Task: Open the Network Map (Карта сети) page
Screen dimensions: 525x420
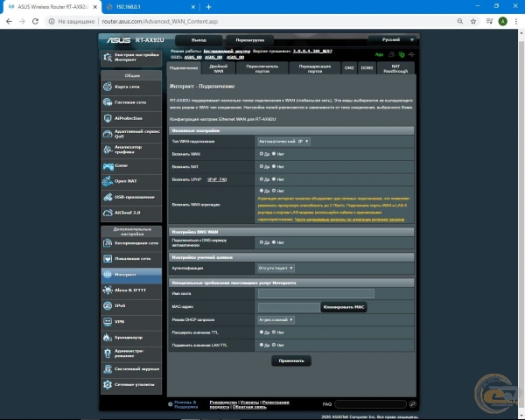Action: (131, 87)
